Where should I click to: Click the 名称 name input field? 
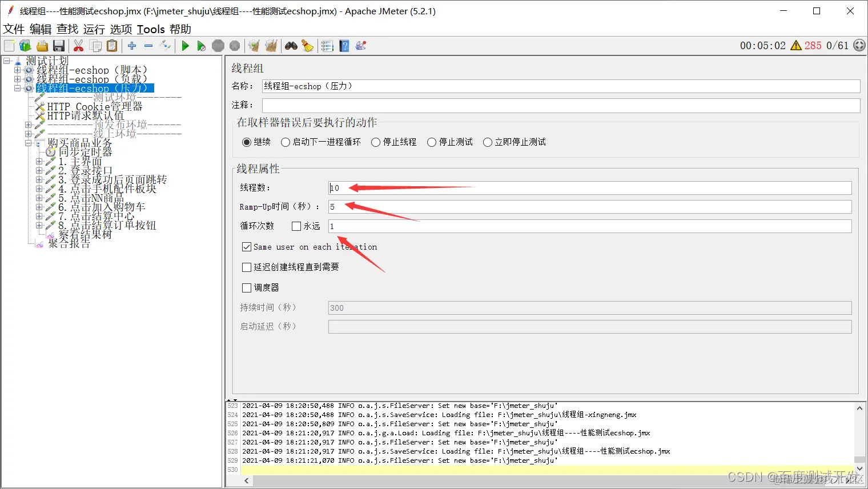pos(561,86)
